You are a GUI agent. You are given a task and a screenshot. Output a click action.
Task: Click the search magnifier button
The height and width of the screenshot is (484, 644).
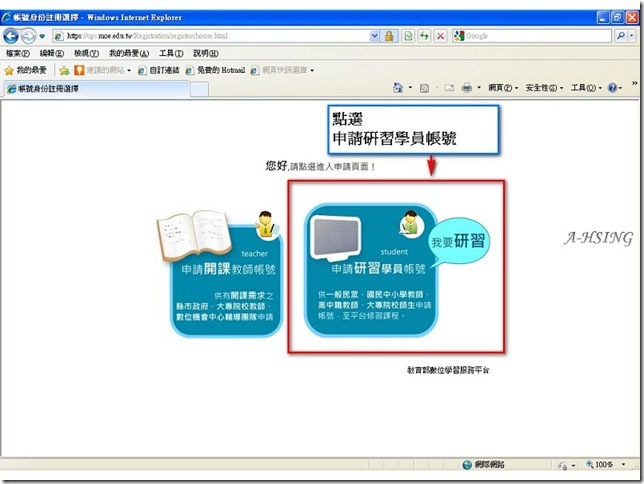click(621, 36)
